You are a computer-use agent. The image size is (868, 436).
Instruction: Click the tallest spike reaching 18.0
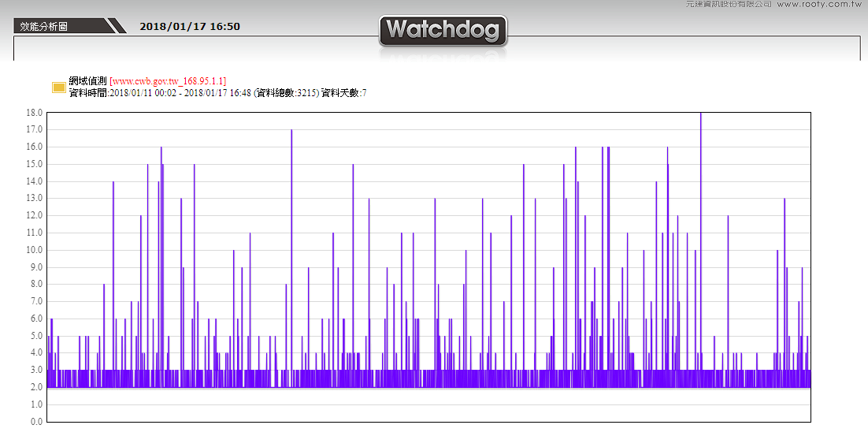[x=700, y=158]
